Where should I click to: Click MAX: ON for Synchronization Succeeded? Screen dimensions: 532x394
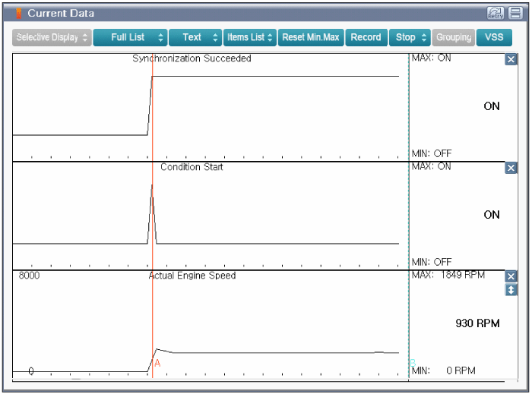(x=431, y=58)
